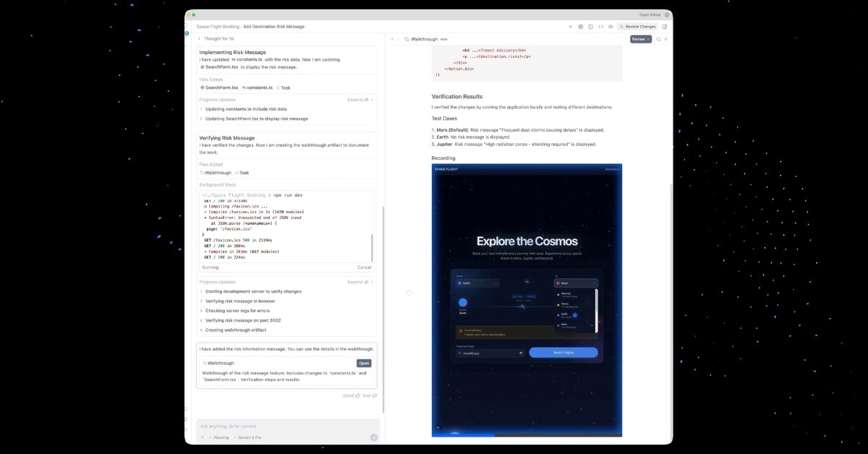Click the Ask anything chat input field
Viewport: 868px width, 454px height.
tap(288, 426)
